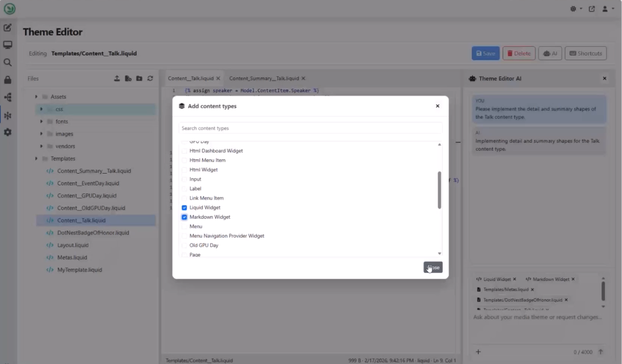The height and width of the screenshot is (364, 622).
Task: Expand the Assets folder
Action: click(x=36, y=97)
